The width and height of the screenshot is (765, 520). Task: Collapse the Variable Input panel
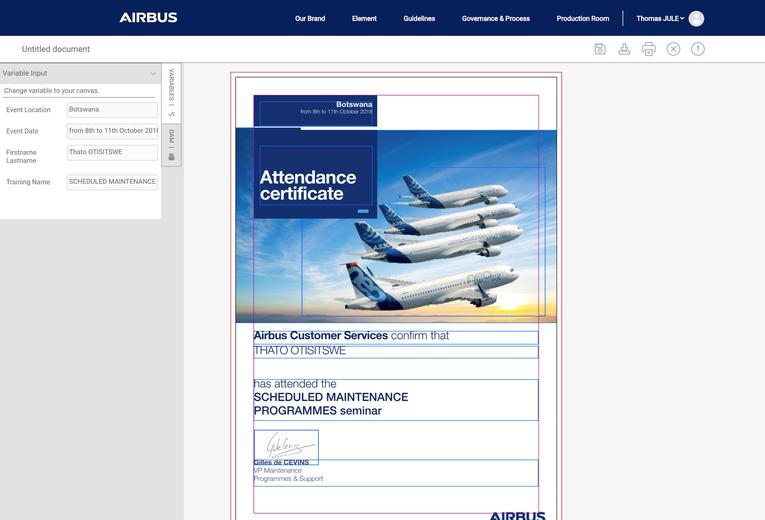point(153,74)
